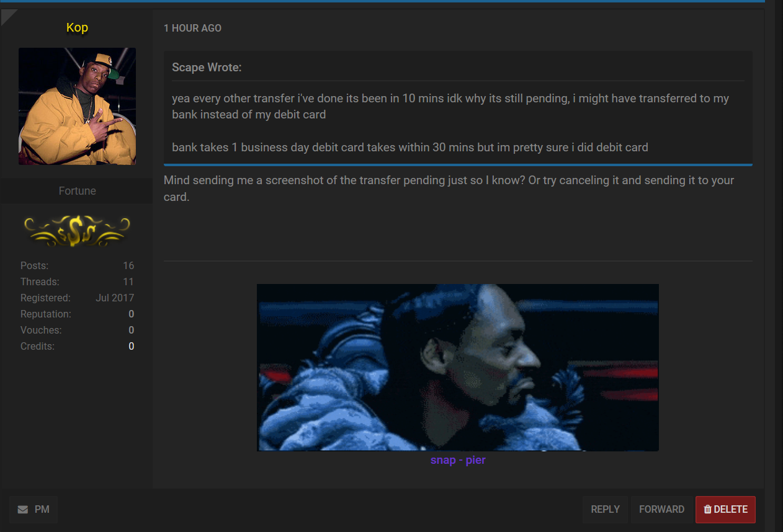Viewport: 783px width, 532px height.
Task: Click the trash icon on Delete
Action: 707,510
